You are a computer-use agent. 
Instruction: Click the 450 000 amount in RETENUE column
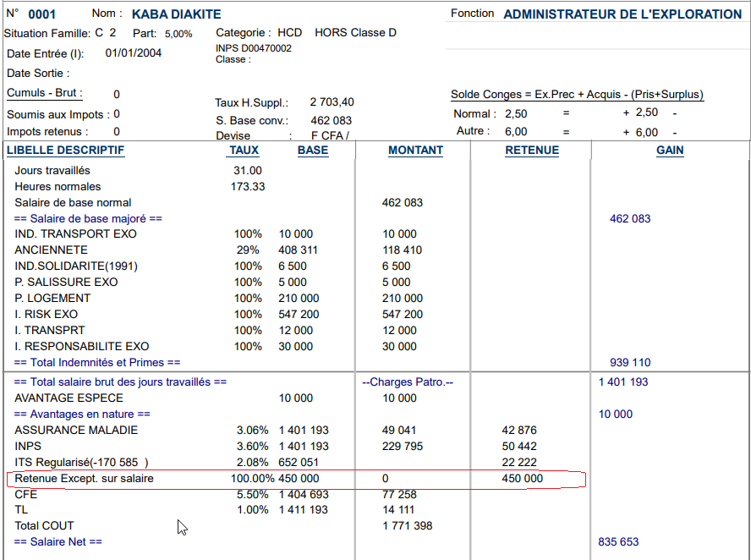(522, 479)
